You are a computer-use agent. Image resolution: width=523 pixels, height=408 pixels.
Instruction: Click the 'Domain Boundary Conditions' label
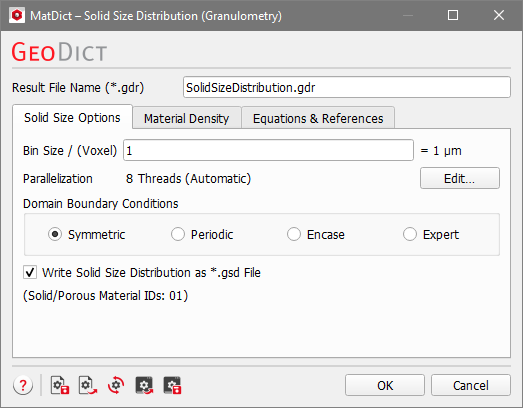(101, 203)
